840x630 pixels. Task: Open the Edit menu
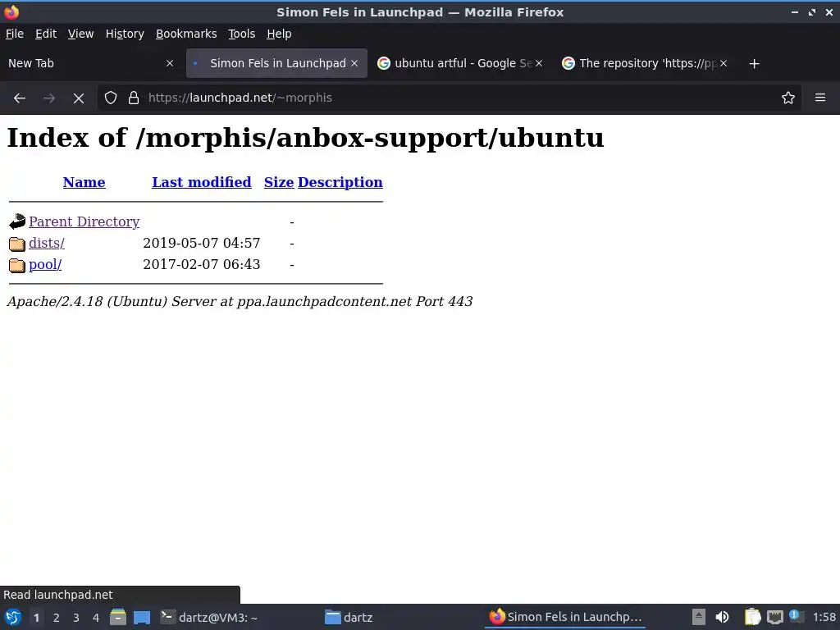[46, 34]
